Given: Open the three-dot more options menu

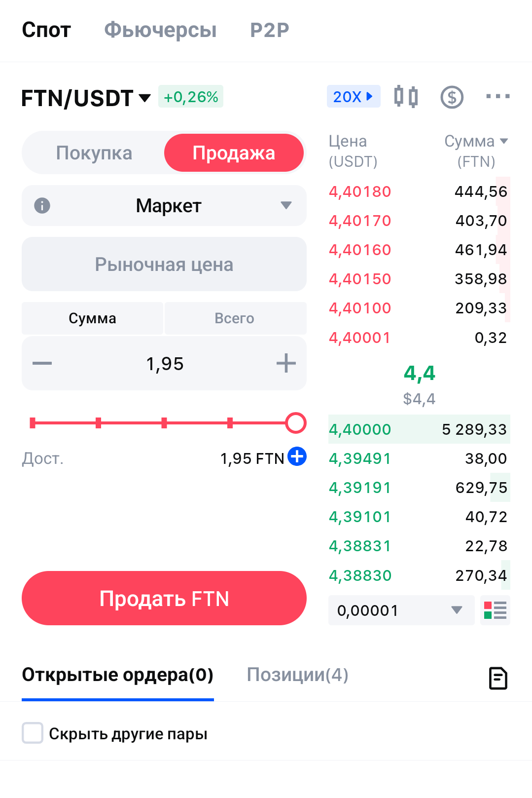Looking at the screenshot, I should click(x=497, y=96).
